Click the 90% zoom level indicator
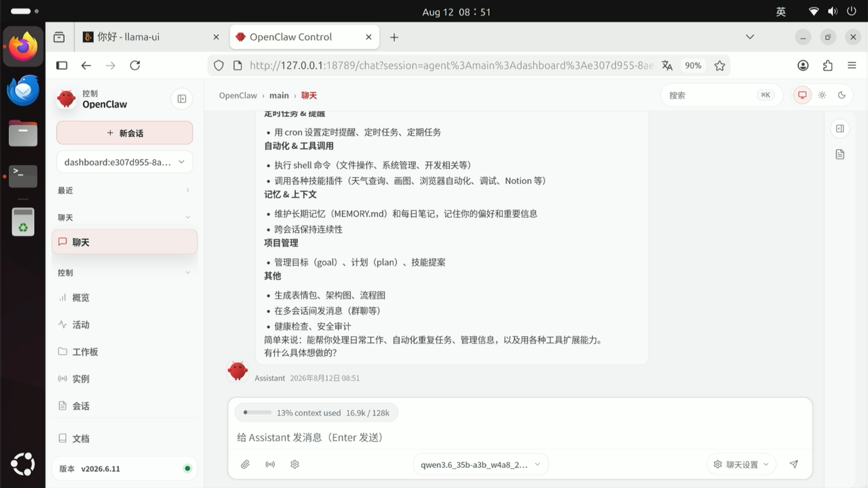The width and height of the screenshot is (868, 488). pos(693,66)
